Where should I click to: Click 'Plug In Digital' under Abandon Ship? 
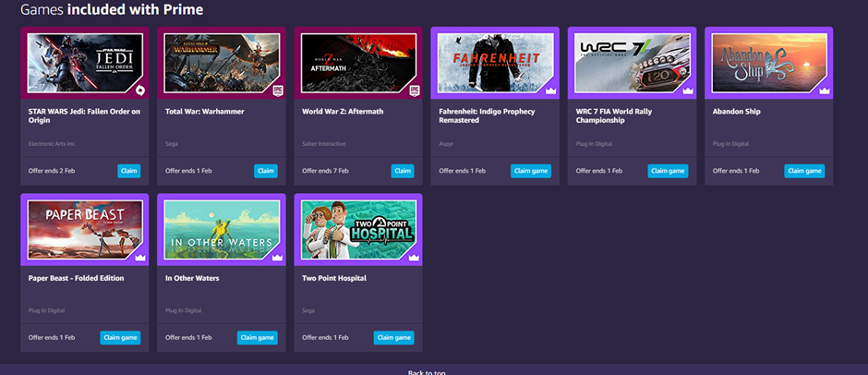tap(731, 144)
